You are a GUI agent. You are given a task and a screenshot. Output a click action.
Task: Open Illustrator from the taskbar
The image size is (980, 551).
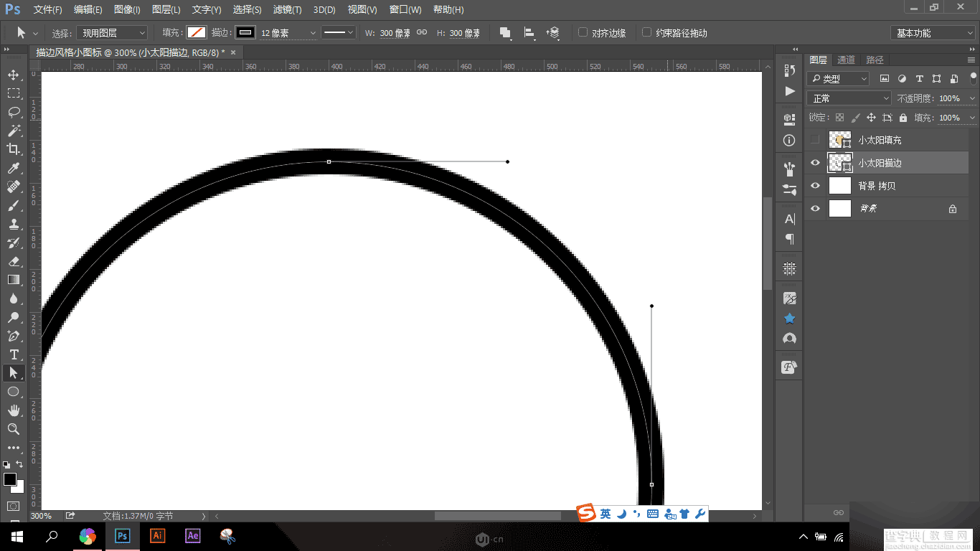pyautogui.click(x=157, y=536)
